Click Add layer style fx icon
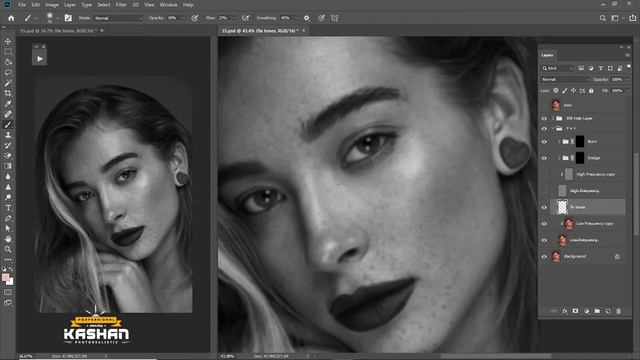Screen dimensions: 640x360 coord(565,311)
